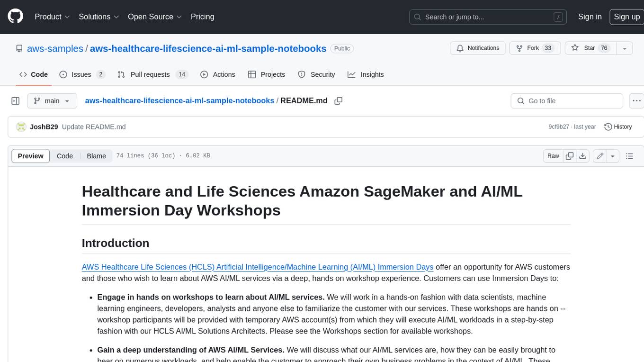Expand the Solutions menu

point(99,17)
